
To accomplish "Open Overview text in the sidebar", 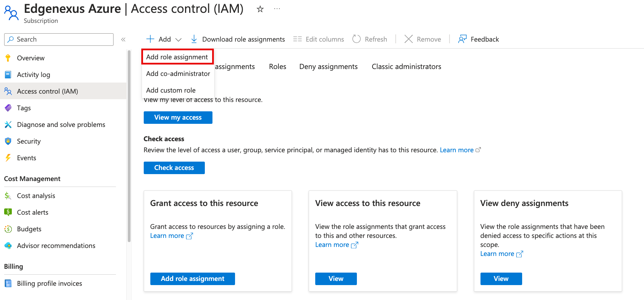I will [31, 58].
